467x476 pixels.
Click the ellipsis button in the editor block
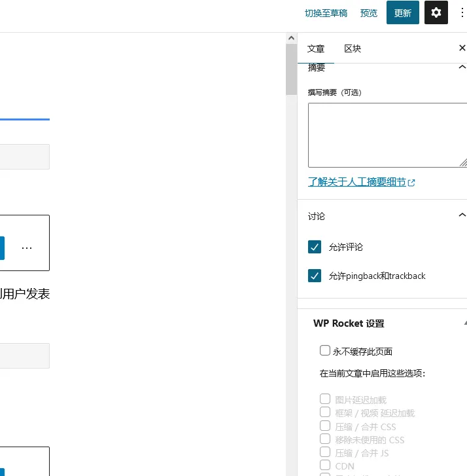tap(27, 248)
